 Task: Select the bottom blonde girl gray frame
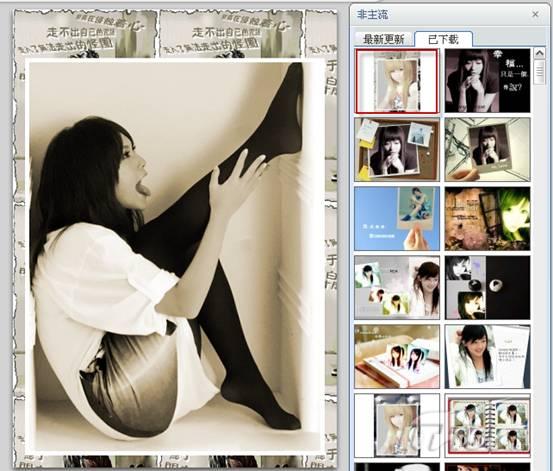[397, 425]
